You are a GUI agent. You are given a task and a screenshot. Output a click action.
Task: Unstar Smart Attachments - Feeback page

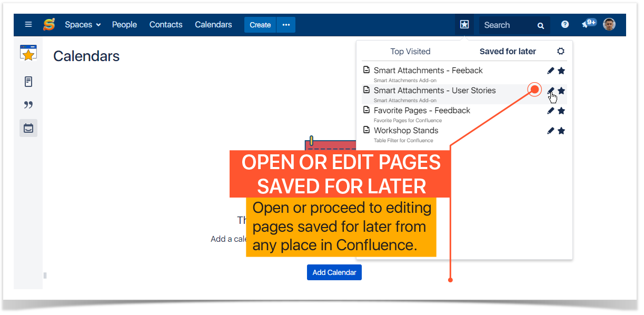[561, 71]
